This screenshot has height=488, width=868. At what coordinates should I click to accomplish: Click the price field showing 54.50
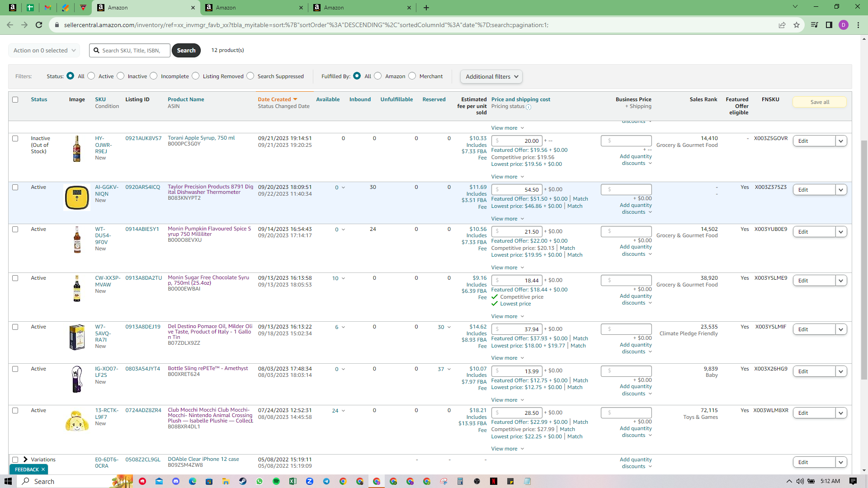(x=517, y=190)
